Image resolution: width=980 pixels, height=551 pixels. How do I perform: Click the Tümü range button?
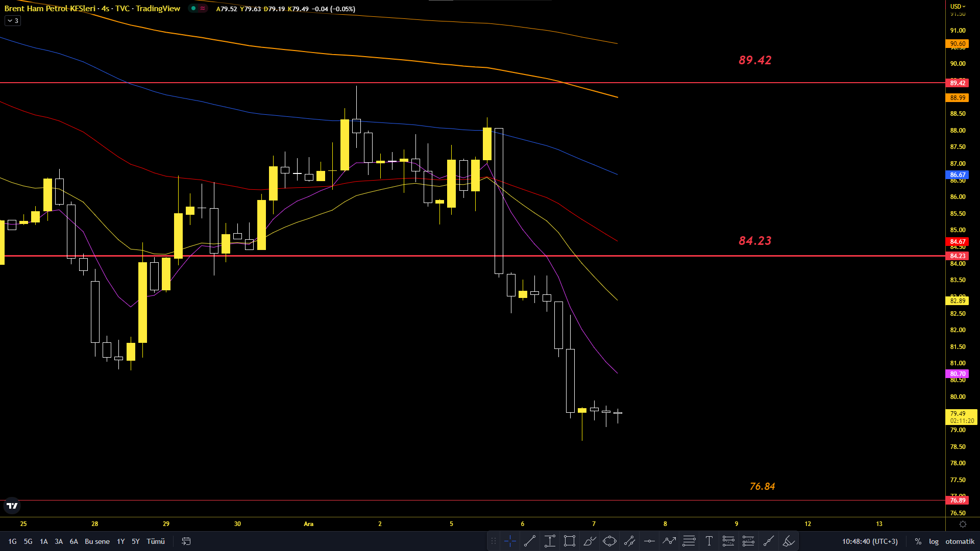[156, 541]
